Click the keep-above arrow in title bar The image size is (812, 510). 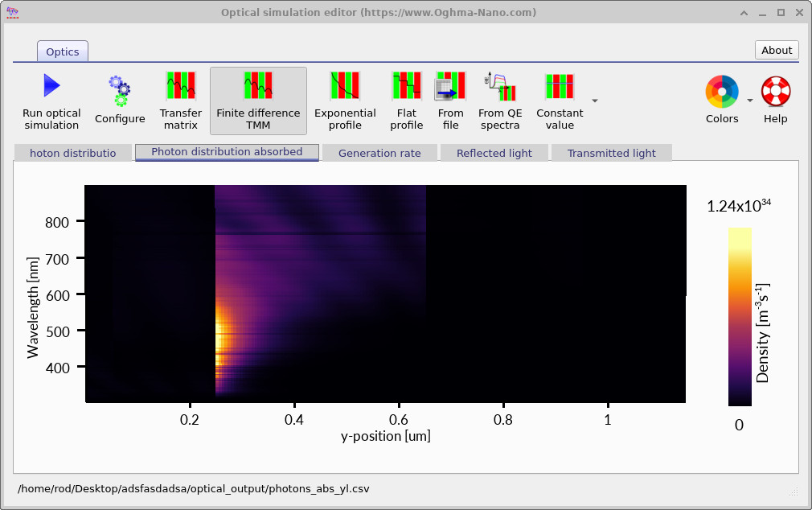point(744,13)
